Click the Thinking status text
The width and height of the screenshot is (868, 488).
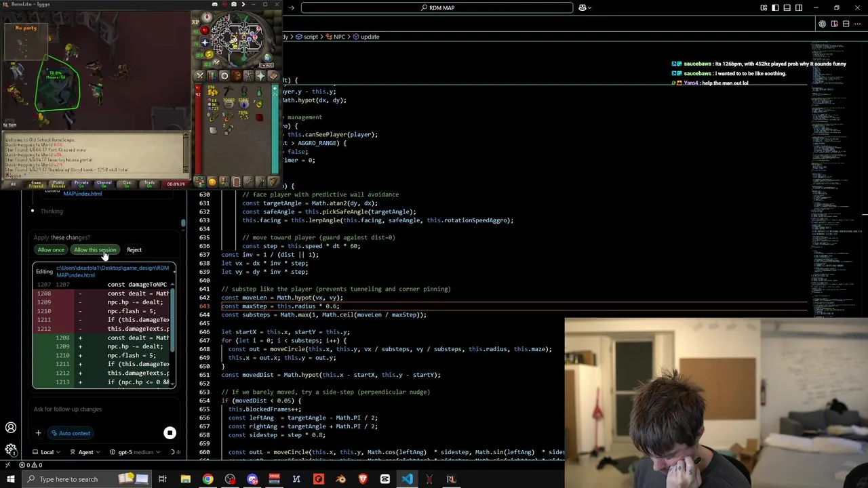[x=52, y=211]
